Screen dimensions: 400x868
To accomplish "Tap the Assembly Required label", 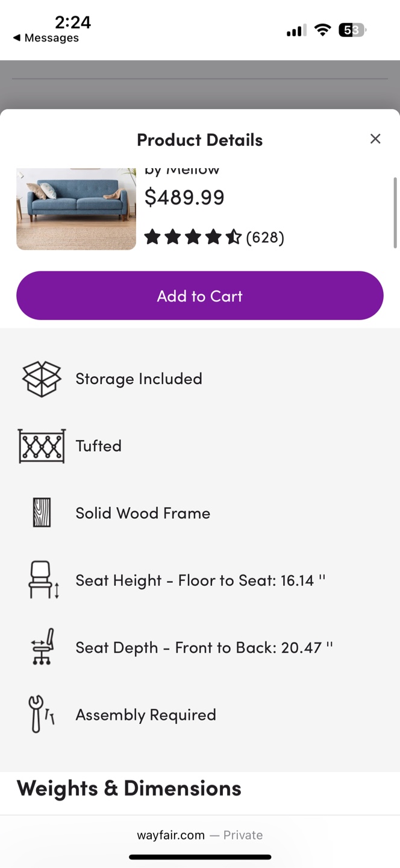I will tap(146, 715).
